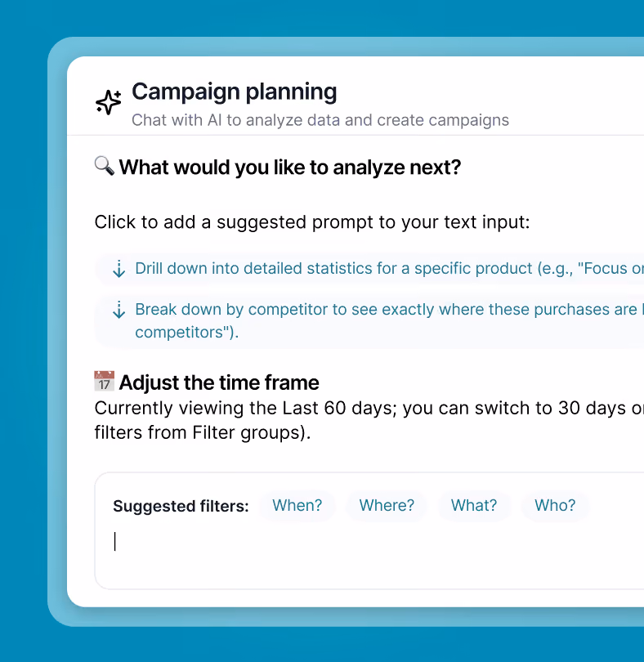Click the AI sparkle icon beside Campaign planning
Viewport: 644px width, 662px height.
coord(109,102)
